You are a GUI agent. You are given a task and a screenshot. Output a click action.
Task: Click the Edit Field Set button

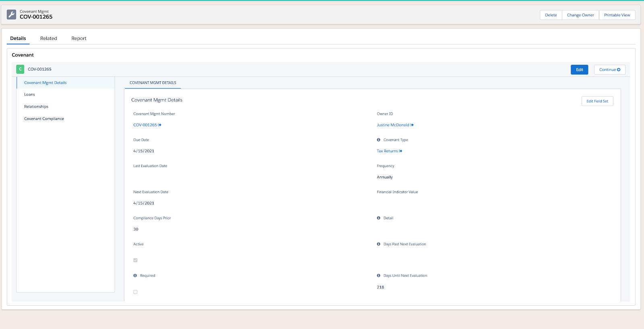[597, 101]
